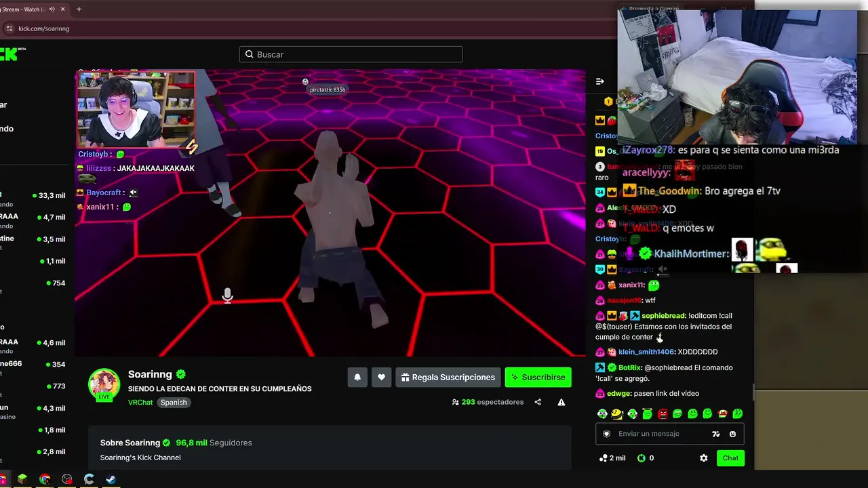Click Regala Suscripciones button

point(448,378)
